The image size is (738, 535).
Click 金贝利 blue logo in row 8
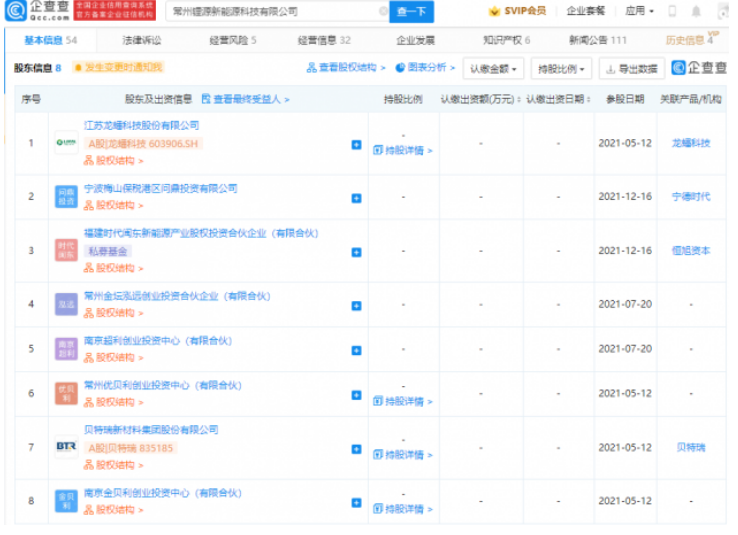coord(66,501)
